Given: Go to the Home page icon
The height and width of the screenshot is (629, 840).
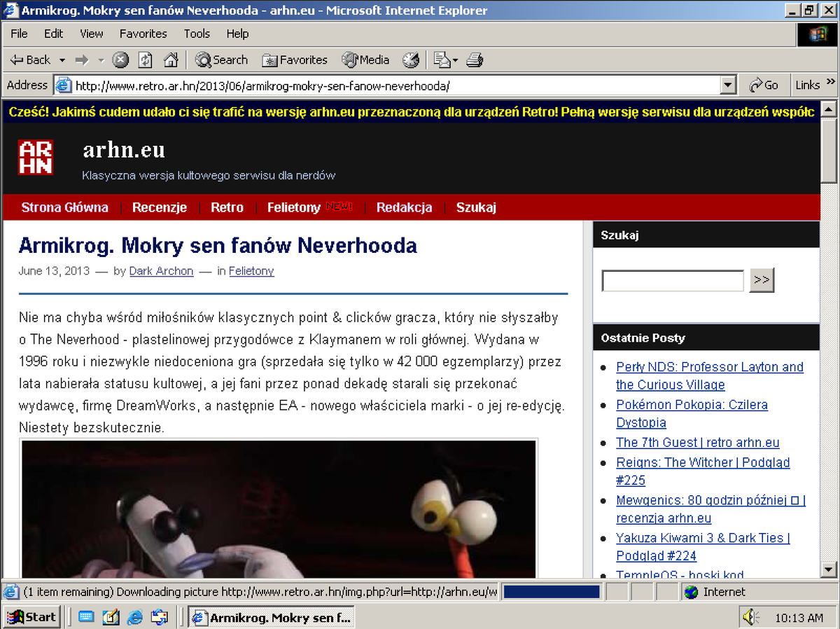Looking at the screenshot, I should point(170,60).
